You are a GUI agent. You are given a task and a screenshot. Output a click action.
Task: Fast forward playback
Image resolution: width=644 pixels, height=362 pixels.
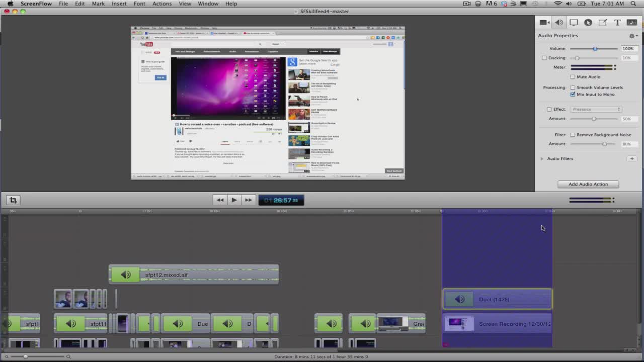pyautogui.click(x=248, y=200)
